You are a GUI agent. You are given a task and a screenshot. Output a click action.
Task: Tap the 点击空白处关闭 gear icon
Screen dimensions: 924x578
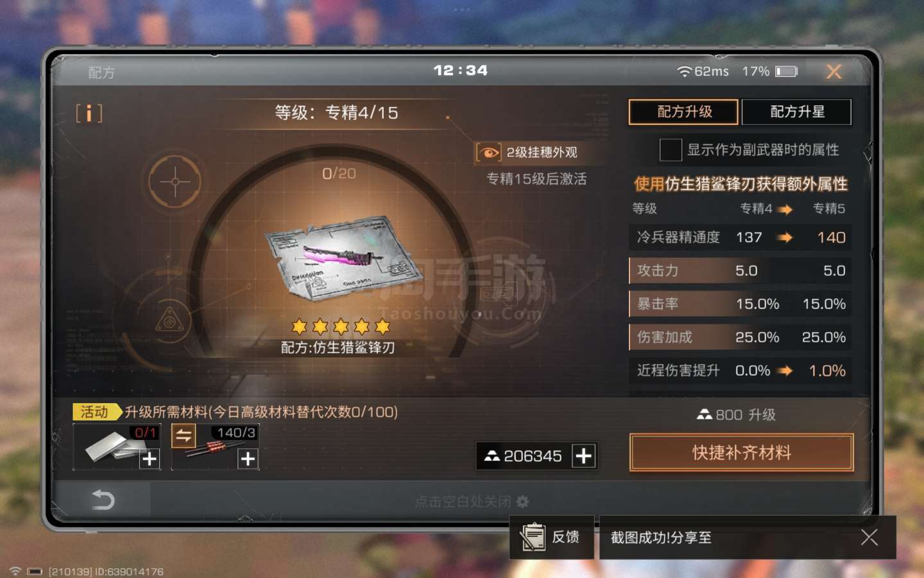523,502
